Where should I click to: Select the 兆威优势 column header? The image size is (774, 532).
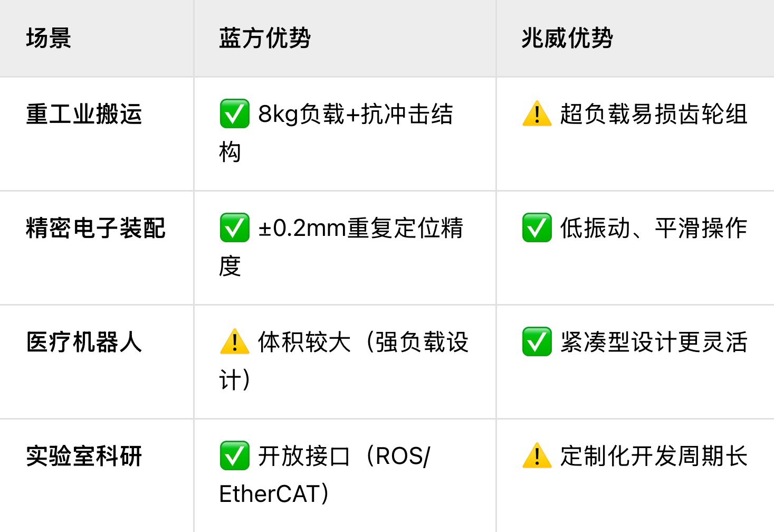click(x=567, y=38)
